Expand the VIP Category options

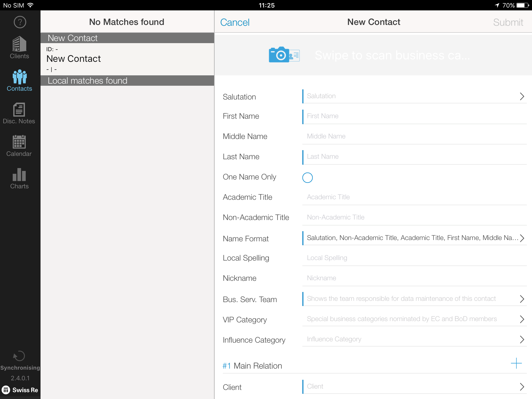tap(415, 319)
